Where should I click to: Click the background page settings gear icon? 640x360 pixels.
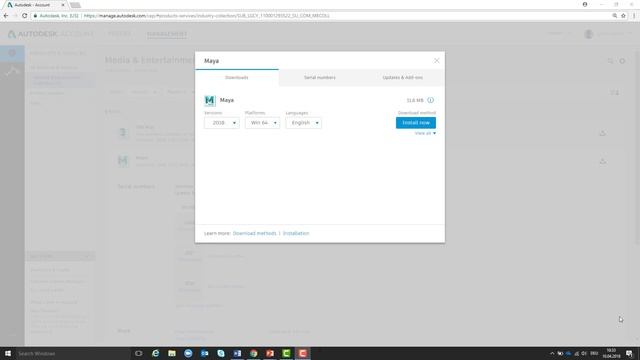(622, 61)
